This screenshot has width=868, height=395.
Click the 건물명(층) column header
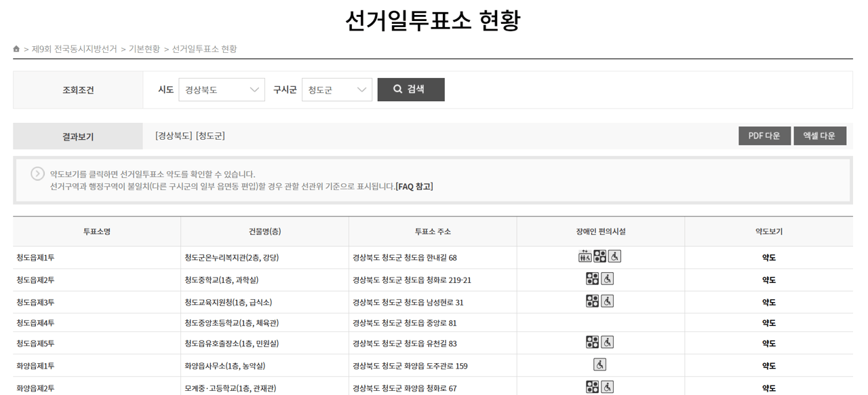265,231
